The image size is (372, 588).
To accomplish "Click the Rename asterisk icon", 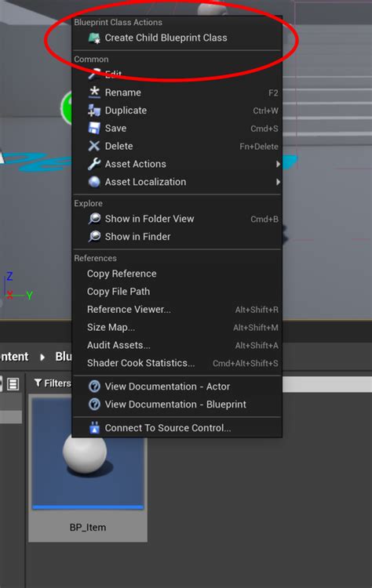I will [x=94, y=93].
